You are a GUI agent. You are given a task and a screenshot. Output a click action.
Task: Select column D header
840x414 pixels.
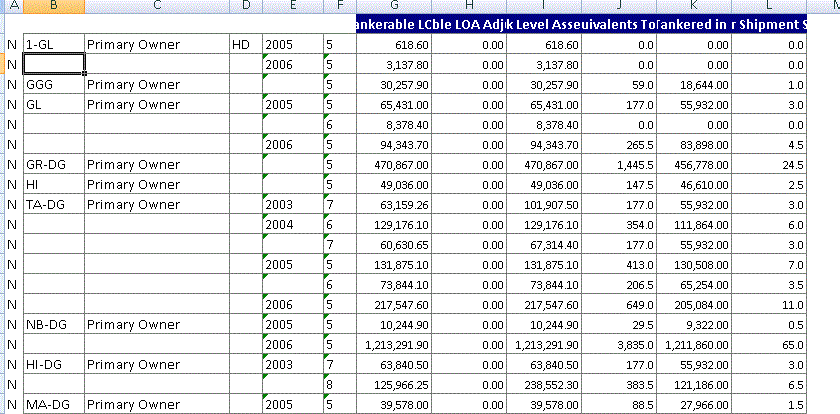[x=246, y=6]
